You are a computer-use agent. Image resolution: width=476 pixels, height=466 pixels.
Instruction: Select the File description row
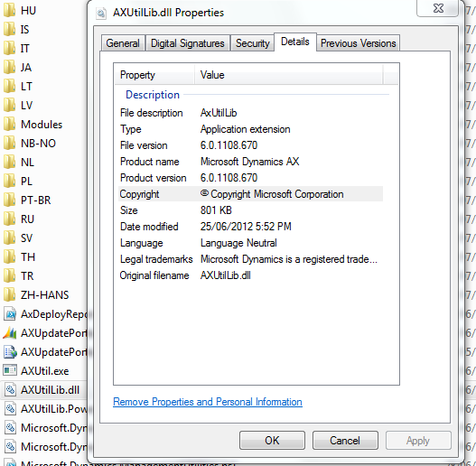click(x=250, y=113)
